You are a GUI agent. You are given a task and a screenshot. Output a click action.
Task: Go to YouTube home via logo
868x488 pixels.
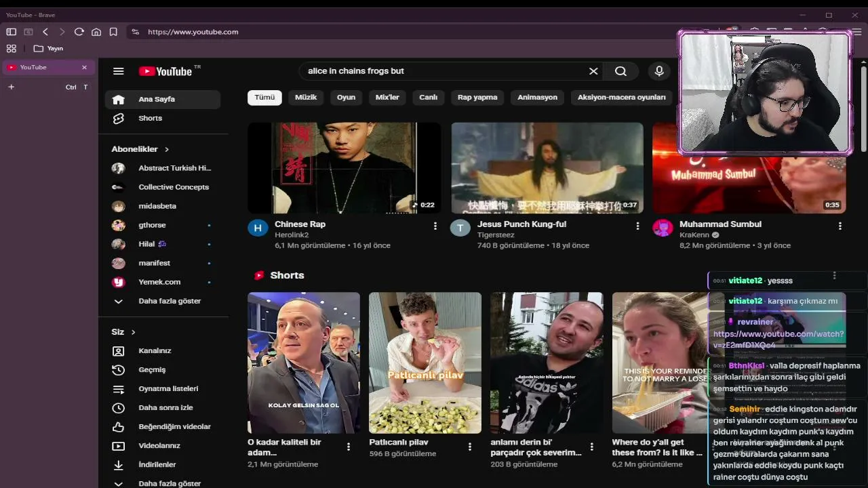tap(165, 71)
